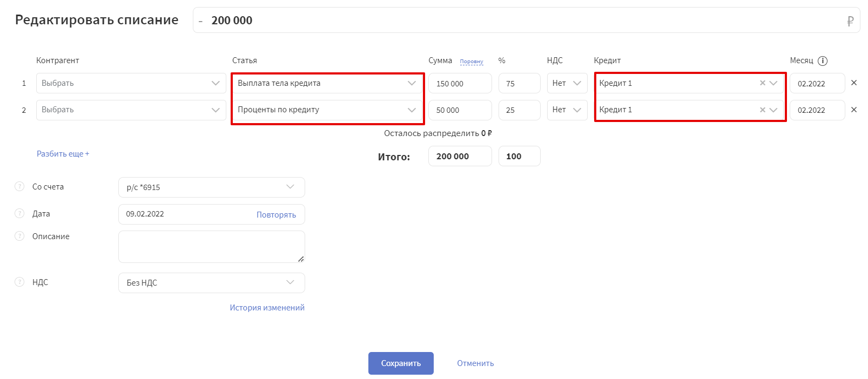
Task: Click the 50 000 sum field
Action: point(460,110)
